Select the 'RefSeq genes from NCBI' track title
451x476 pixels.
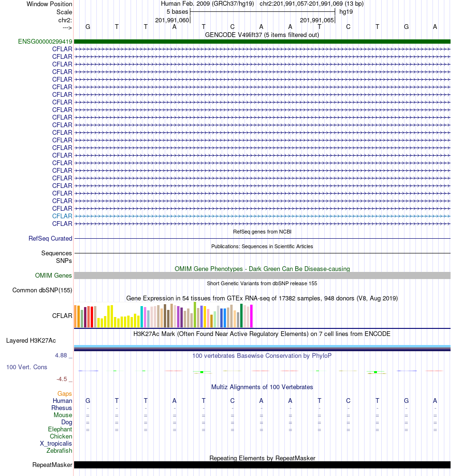click(262, 232)
